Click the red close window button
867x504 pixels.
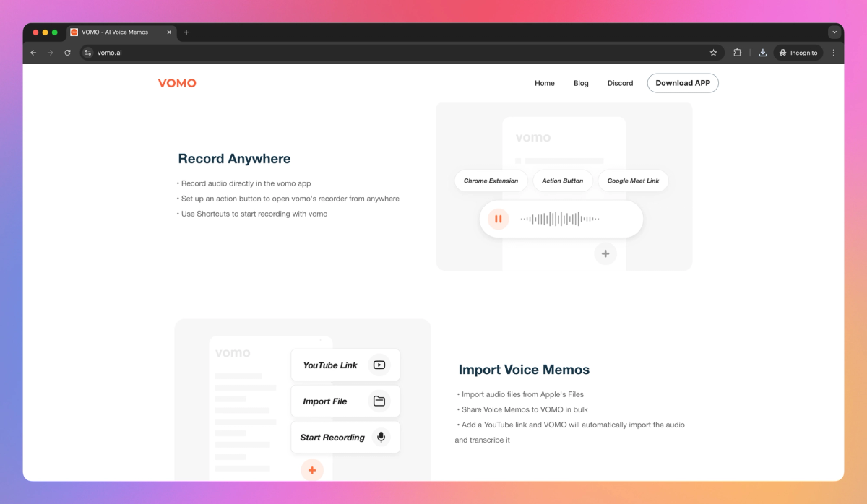click(35, 32)
